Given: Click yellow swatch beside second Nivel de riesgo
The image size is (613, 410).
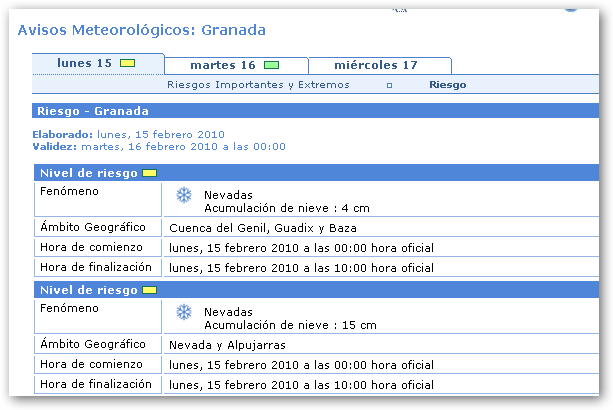Looking at the screenshot, I should 150,290.
